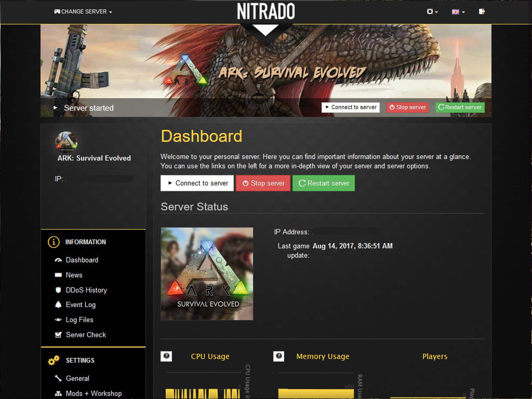Open News in the sidebar

(74, 275)
